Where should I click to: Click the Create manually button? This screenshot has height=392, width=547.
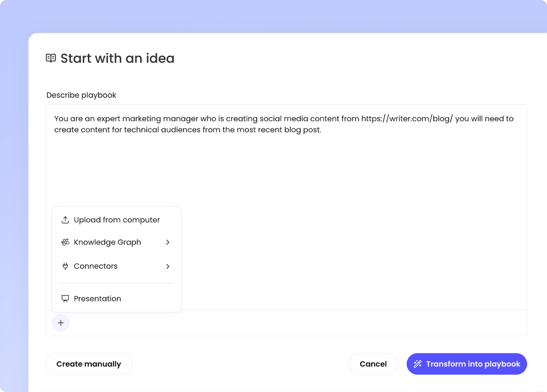89,364
